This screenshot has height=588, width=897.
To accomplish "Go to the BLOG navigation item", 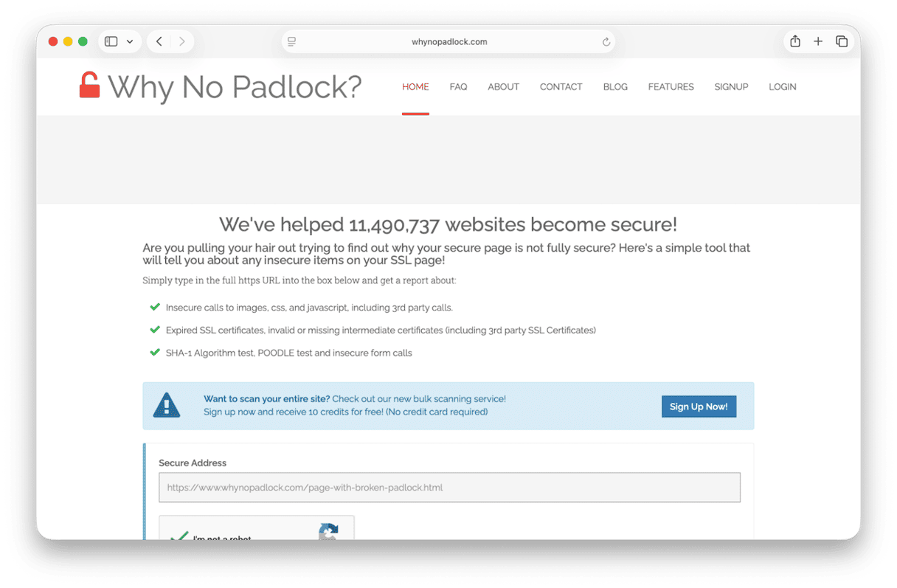I will (x=615, y=87).
